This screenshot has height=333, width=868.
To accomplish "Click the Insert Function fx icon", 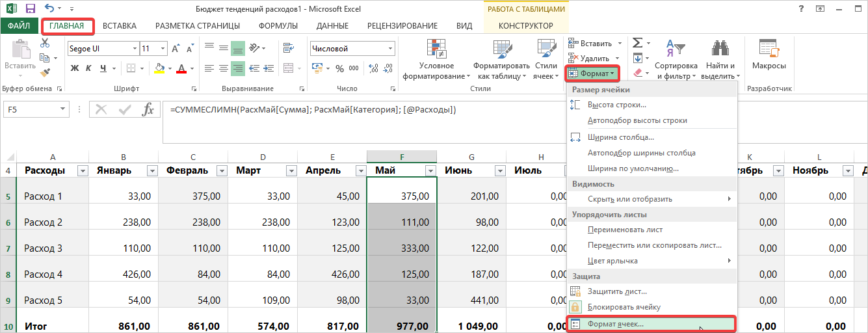I will pos(148,110).
